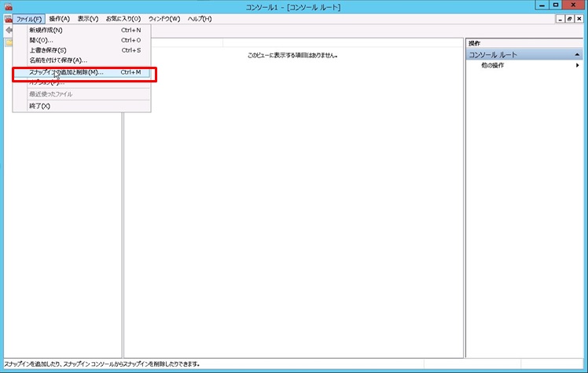Click the console icon left of File menu
The image size is (588, 373).
point(8,18)
